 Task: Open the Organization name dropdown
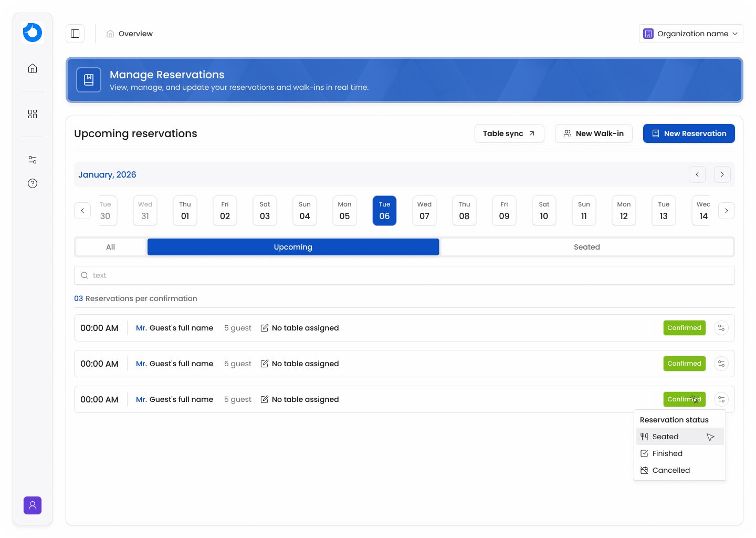coord(691,34)
